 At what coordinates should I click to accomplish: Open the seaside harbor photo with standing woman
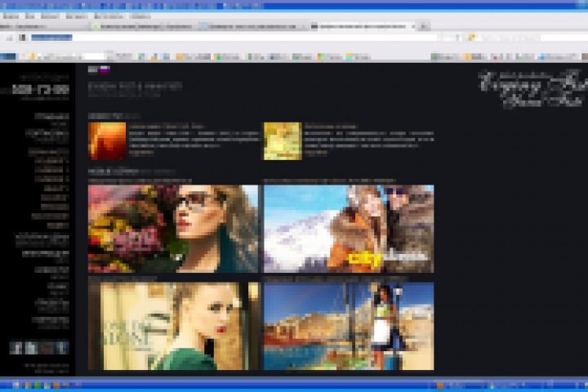click(349, 326)
